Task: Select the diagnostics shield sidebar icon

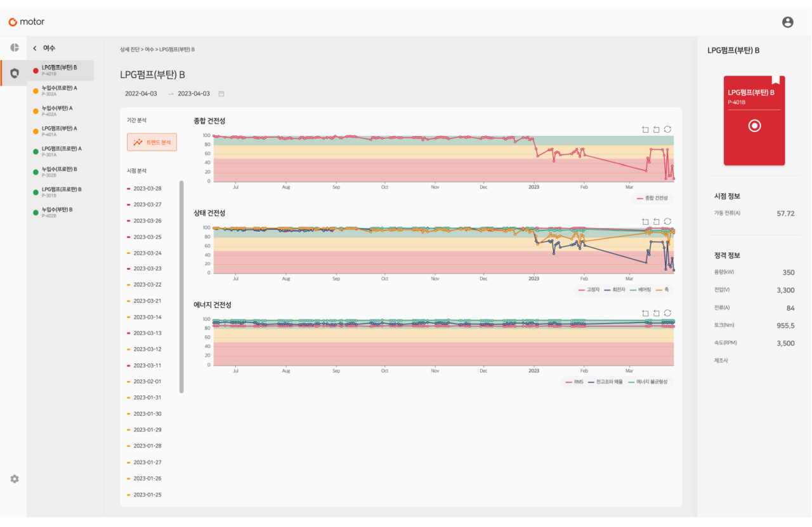Action: (x=14, y=73)
